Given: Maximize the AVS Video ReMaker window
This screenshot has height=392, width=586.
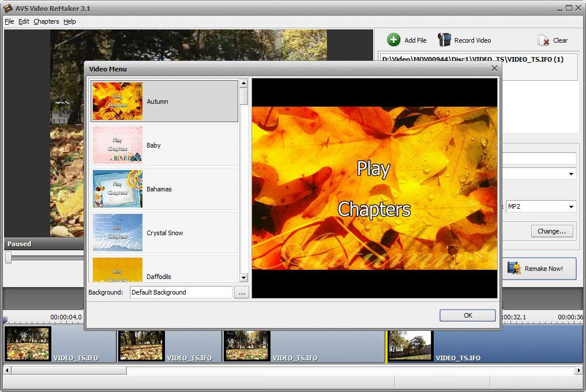Looking at the screenshot, I should coord(569,8).
